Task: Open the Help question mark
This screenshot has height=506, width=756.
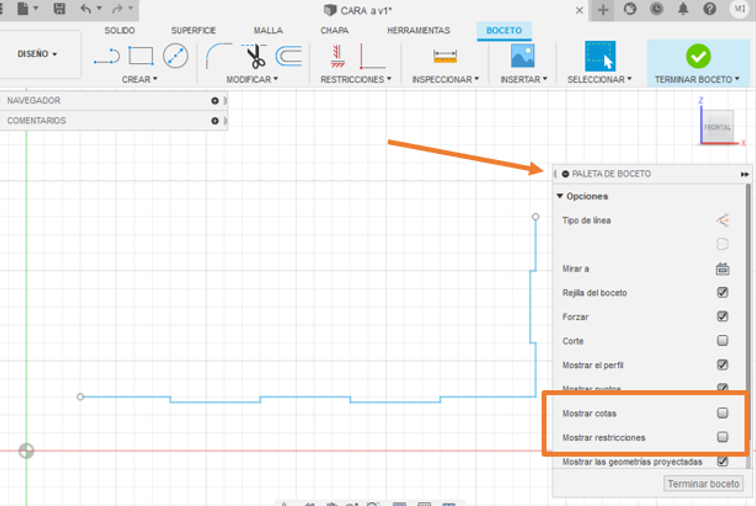Action: [x=709, y=9]
